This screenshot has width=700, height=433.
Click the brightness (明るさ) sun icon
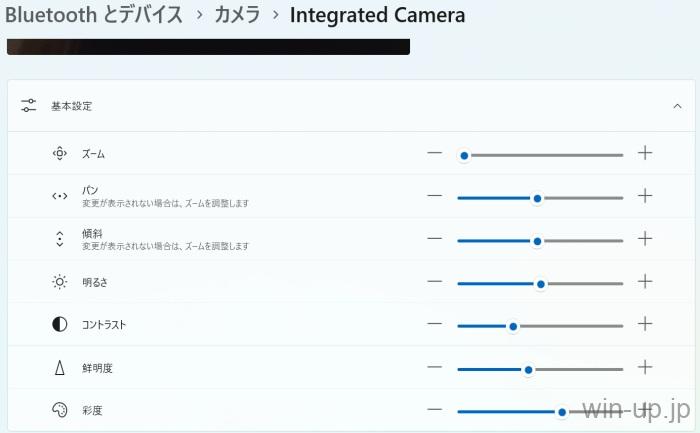[x=60, y=282]
